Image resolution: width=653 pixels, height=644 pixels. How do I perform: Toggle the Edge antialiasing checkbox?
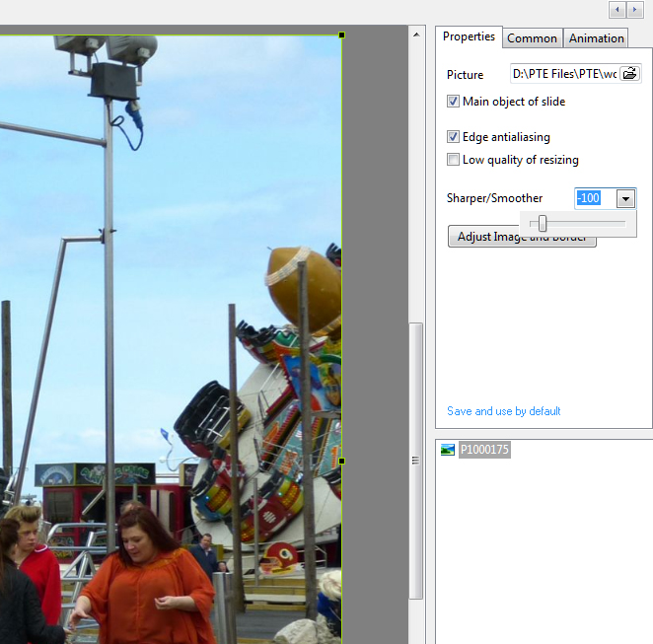tap(454, 137)
